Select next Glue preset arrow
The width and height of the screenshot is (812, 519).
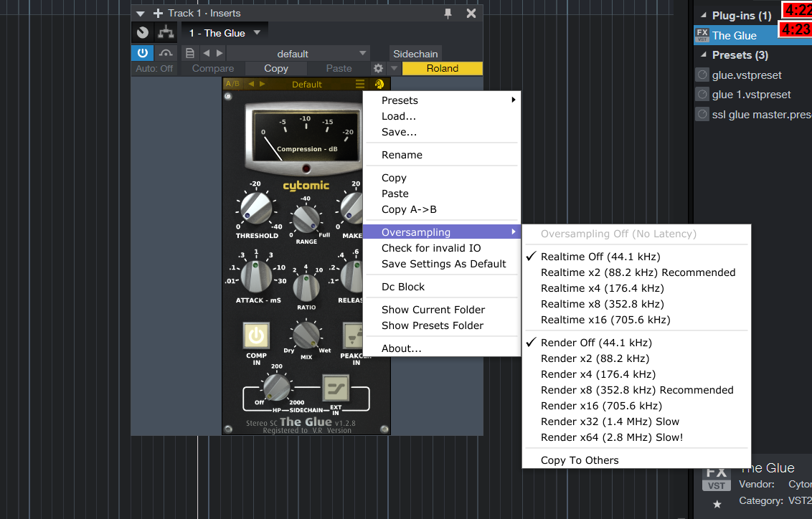point(262,84)
